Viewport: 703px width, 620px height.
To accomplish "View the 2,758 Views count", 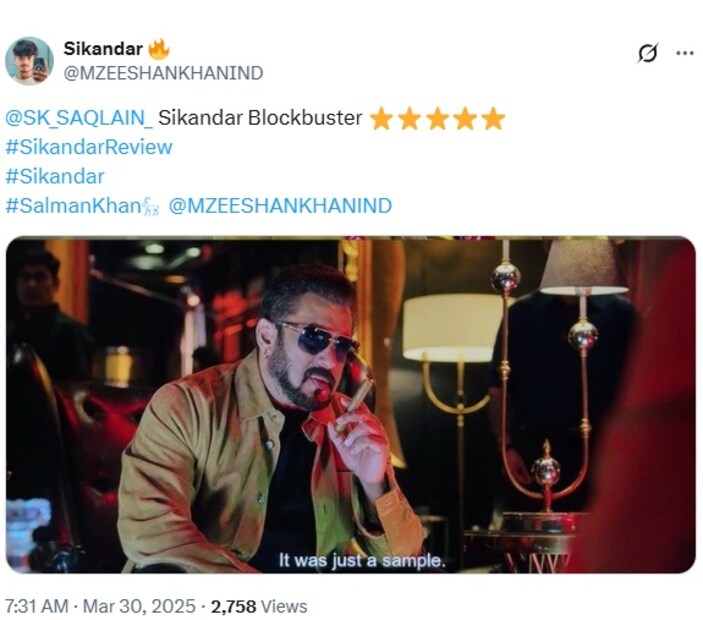I will point(259,606).
